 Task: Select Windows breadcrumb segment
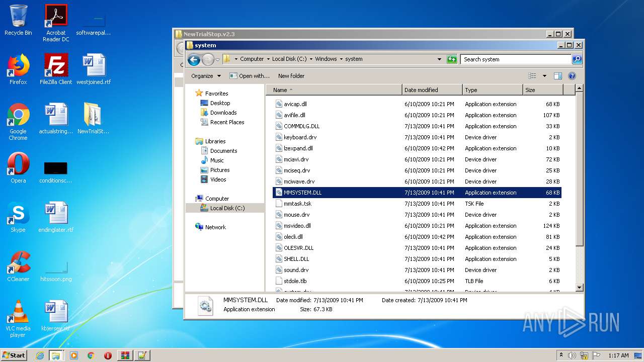(326, 59)
